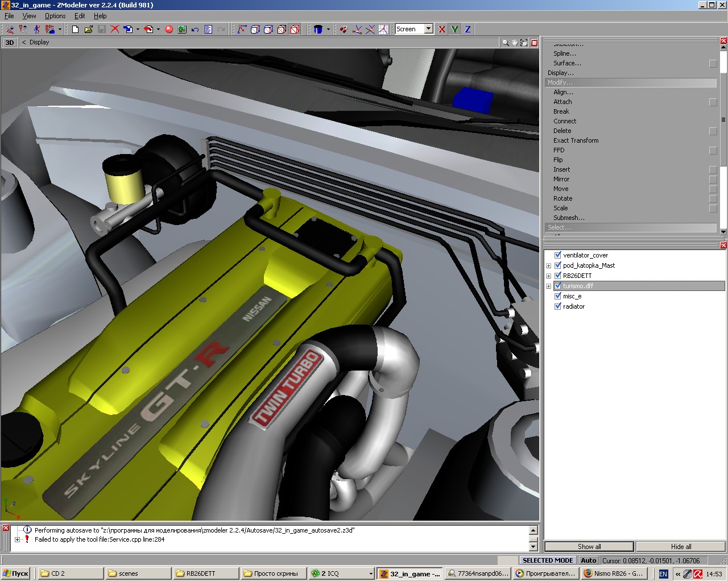The height and width of the screenshot is (582, 728).
Task: Open the Screen axis dropdown
Action: pos(429,29)
